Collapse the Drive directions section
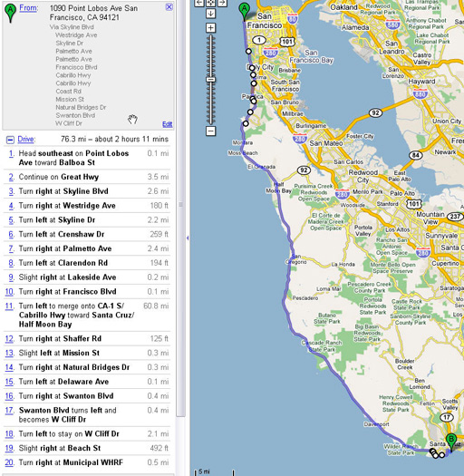464x476 pixels. (10, 140)
